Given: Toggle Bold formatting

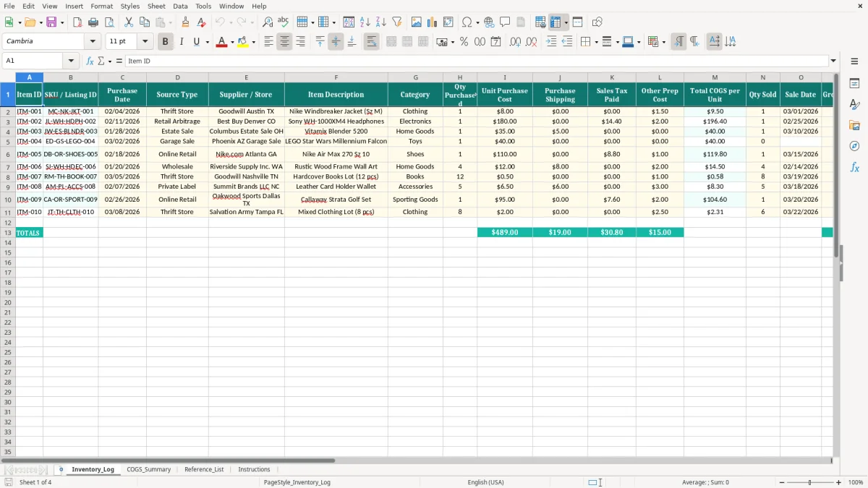Looking at the screenshot, I should click(165, 42).
